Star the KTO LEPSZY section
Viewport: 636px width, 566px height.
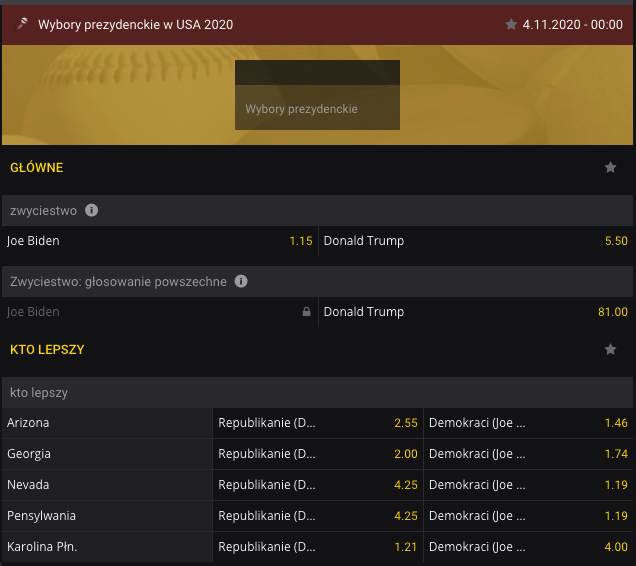coord(610,350)
